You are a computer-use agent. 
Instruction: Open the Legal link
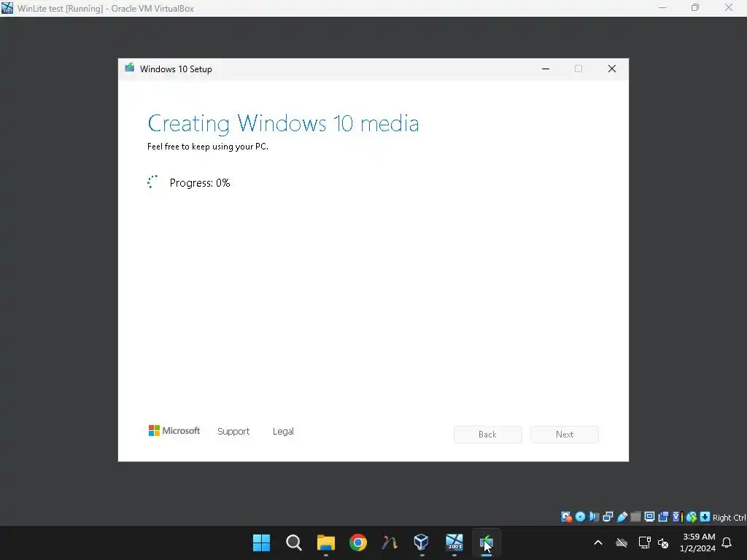283,432
